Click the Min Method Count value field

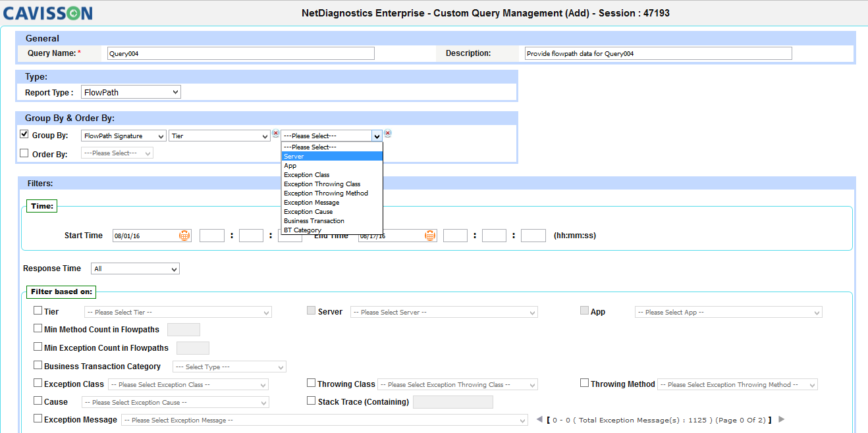[x=184, y=330]
